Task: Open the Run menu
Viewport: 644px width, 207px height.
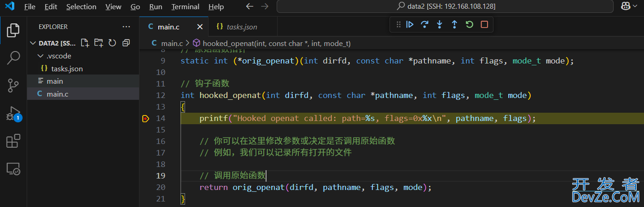Action: coord(156,7)
